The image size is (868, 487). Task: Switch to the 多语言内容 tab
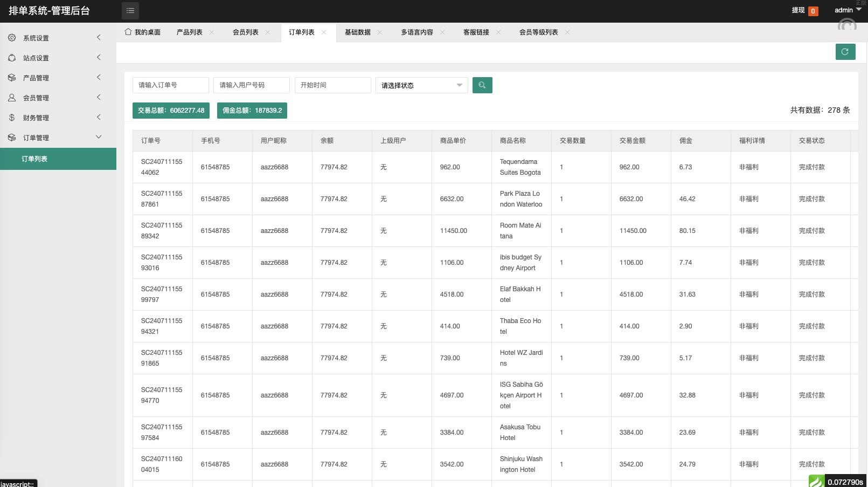[x=416, y=32]
